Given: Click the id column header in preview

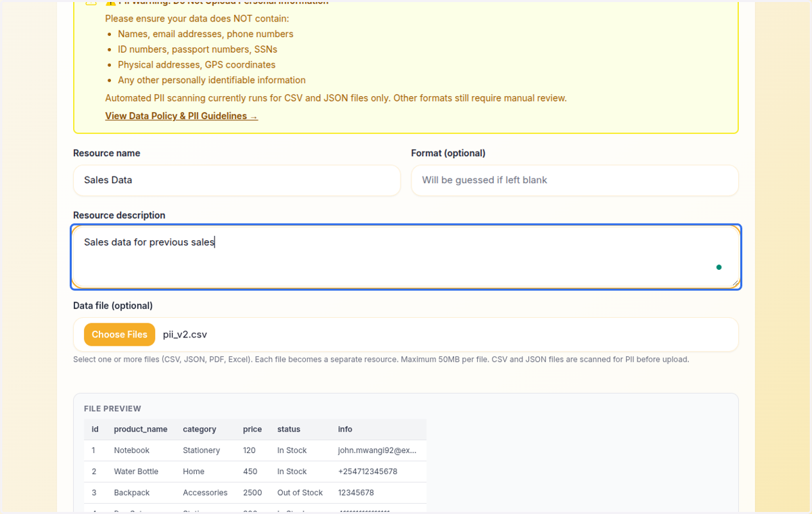Looking at the screenshot, I should 95,429.
